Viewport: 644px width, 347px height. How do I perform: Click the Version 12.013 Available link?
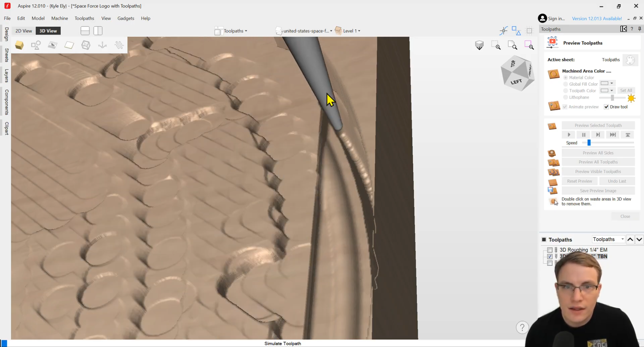597,19
